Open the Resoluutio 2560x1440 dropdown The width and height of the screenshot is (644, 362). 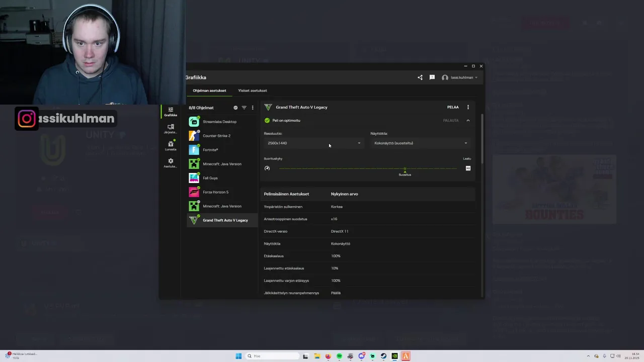[314, 143]
